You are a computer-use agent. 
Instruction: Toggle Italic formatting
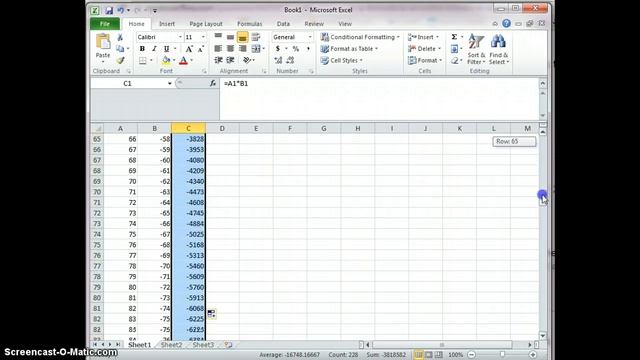click(x=154, y=49)
